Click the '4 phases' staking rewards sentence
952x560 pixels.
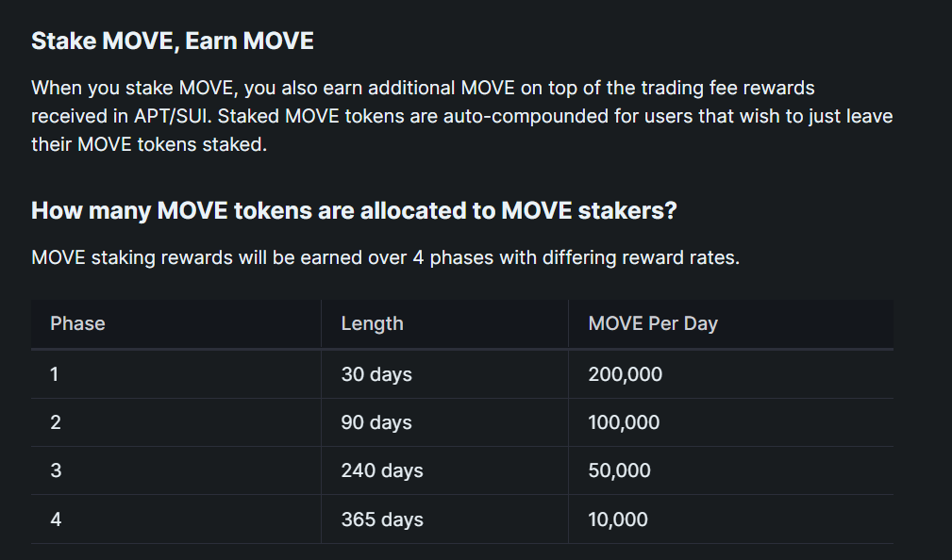pyautogui.click(x=386, y=258)
